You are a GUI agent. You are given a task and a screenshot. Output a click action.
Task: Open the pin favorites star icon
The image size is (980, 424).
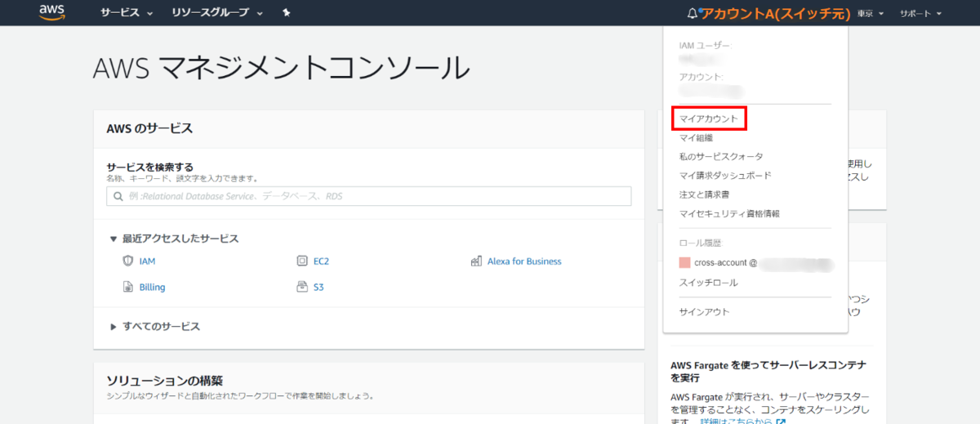[286, 13]
